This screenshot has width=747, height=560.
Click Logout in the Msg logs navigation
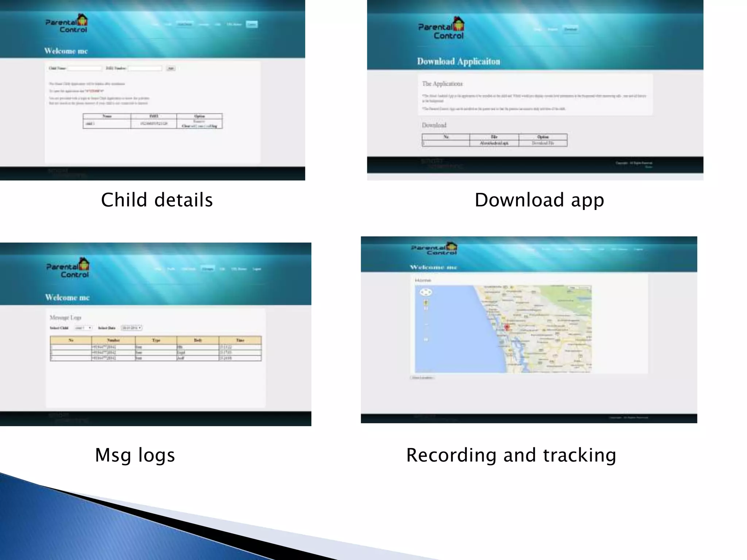tap(257, 269)
